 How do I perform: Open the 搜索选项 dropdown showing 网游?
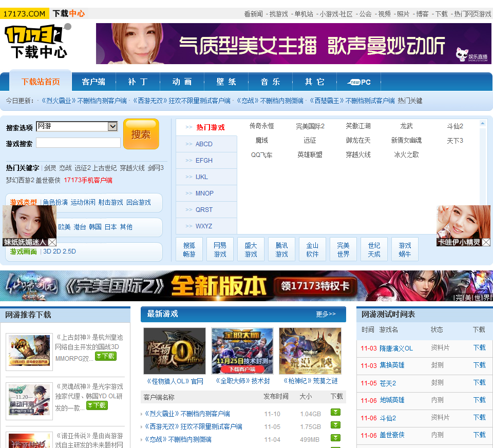77,126
